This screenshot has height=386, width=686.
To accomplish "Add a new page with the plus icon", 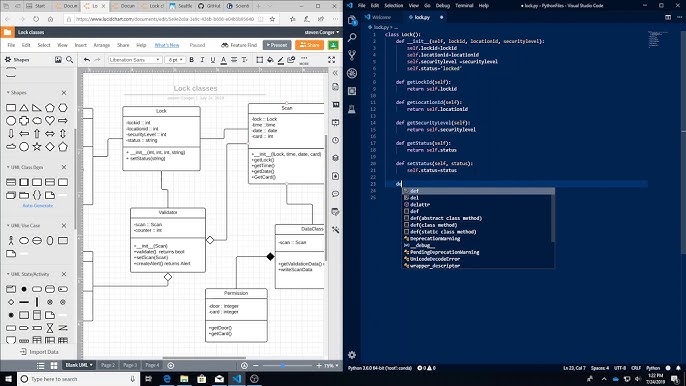I will (171, 365).
